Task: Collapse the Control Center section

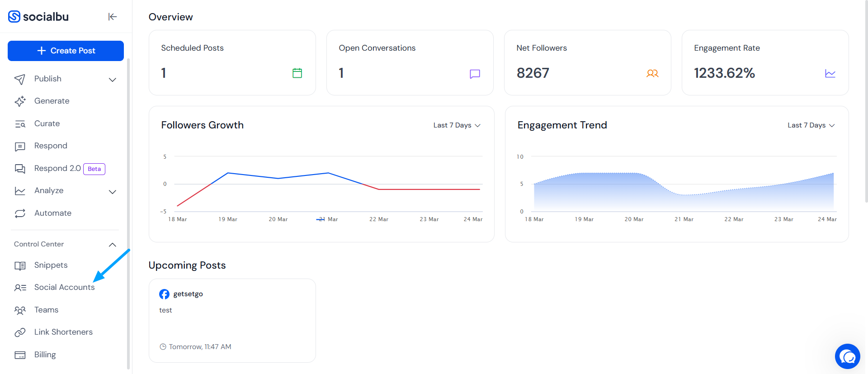Action: pos(113,245)
